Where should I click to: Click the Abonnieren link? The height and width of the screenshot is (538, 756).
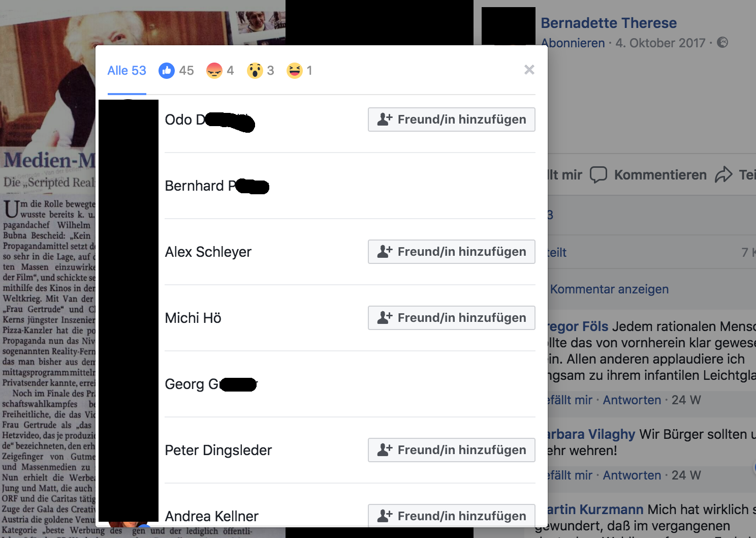[573, 43]
